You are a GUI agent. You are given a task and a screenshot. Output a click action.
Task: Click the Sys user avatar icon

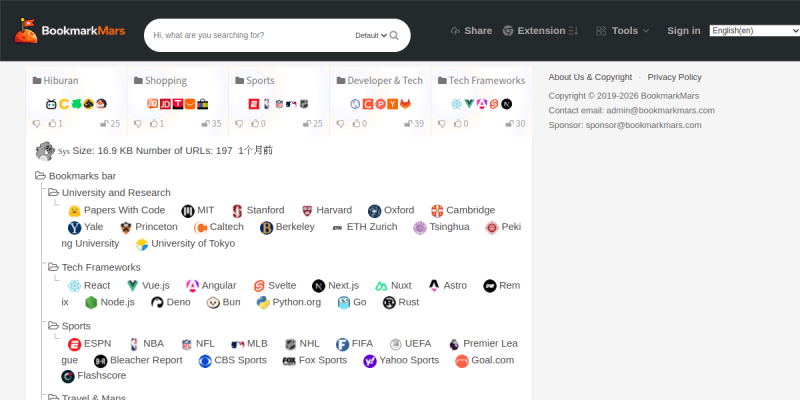click(45, 151)
